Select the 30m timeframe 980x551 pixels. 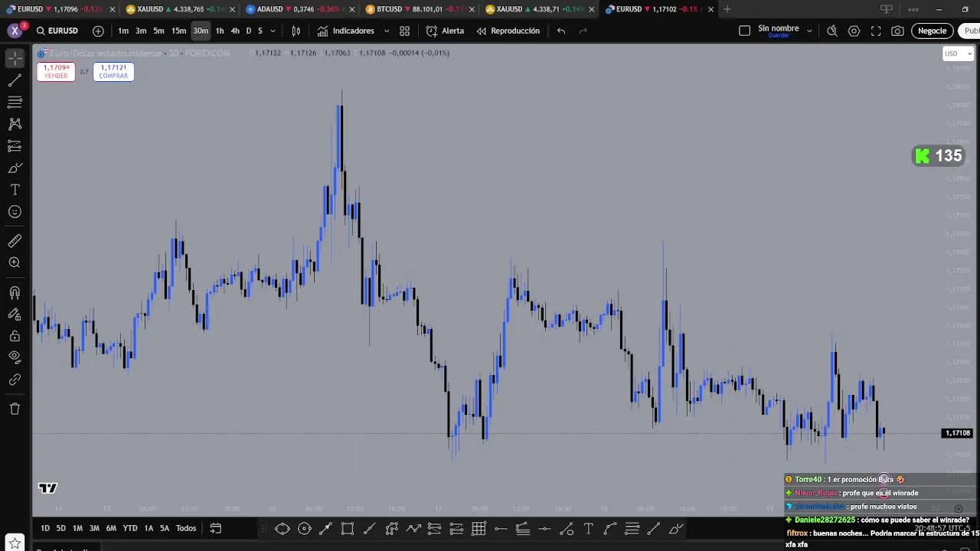[201, 31]
